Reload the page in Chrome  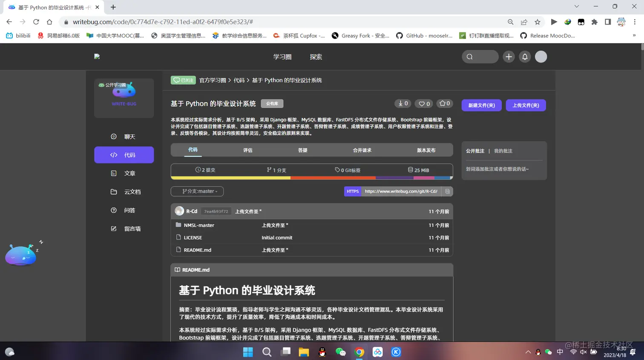(x=36, y=22)
